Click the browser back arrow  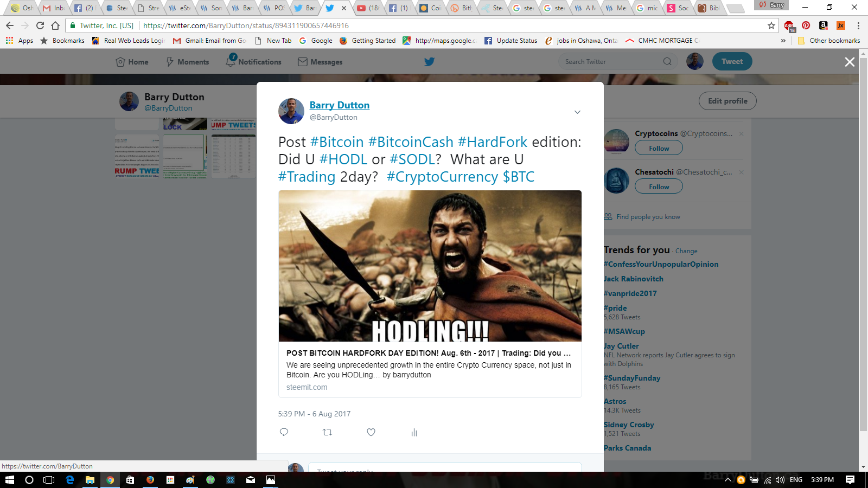10,25
